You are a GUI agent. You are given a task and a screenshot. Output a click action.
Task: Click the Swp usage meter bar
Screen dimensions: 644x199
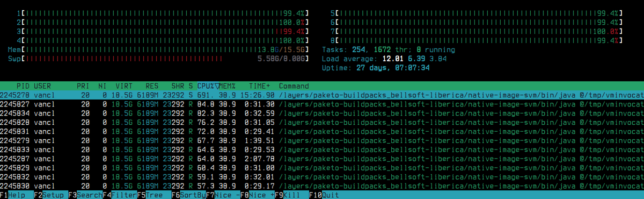click(x=159, y=58)
